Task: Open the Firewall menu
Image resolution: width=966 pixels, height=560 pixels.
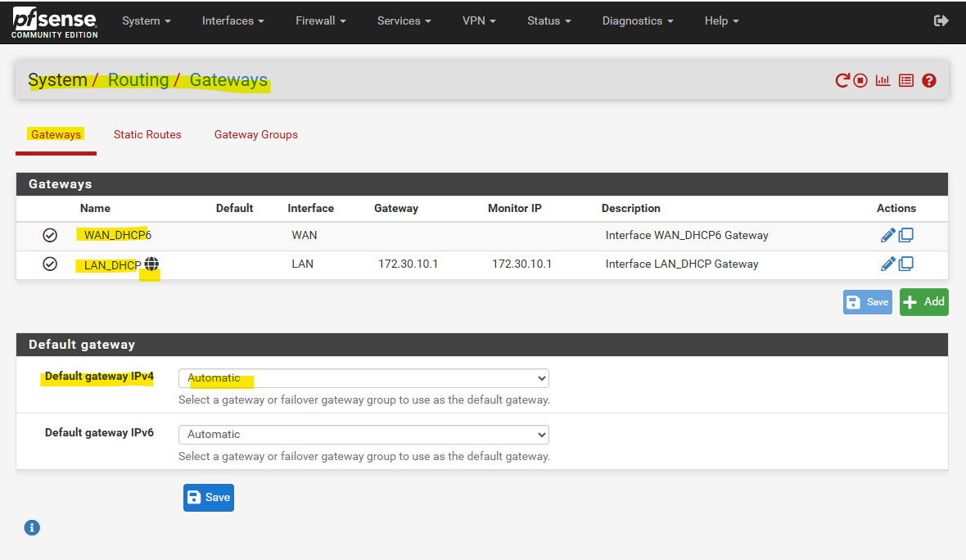Action: tap(320, 21)
